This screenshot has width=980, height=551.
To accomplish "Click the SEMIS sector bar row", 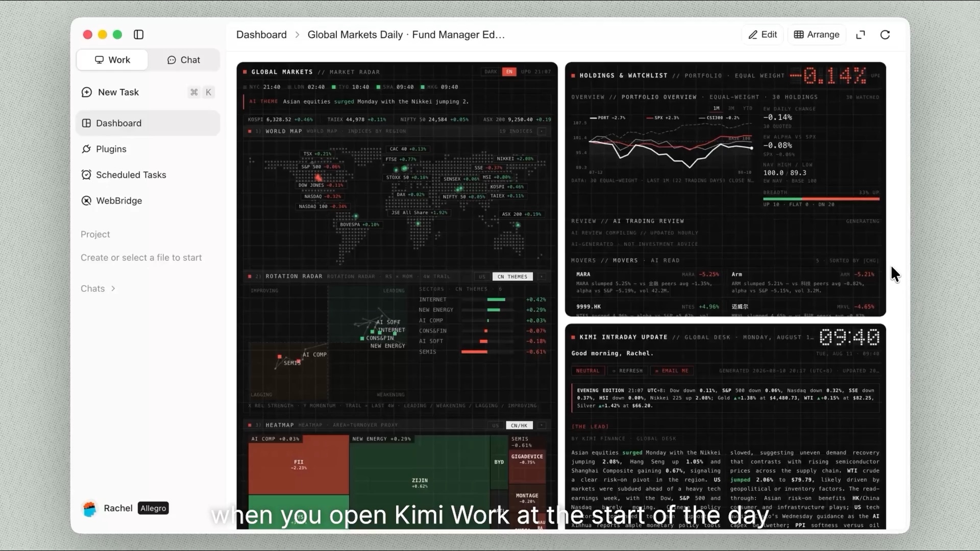I will [x=482, y=352].
